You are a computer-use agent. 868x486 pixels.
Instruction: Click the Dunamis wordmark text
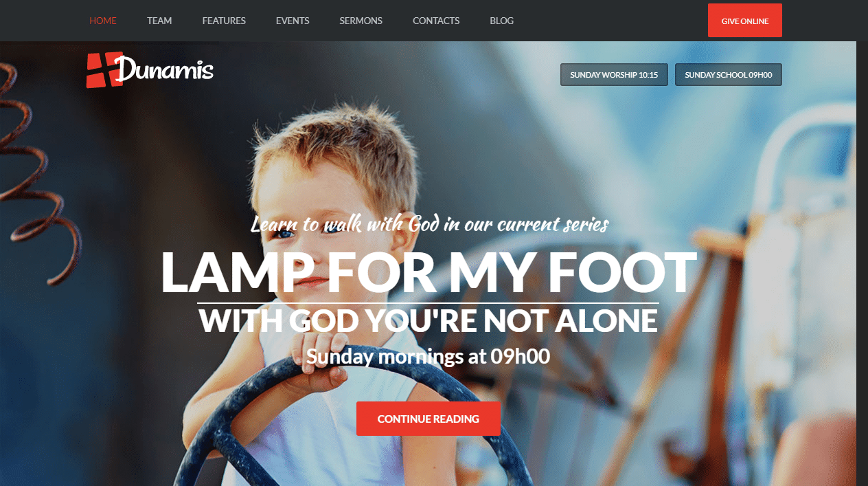pyautogui.click(x=165, y=69)
